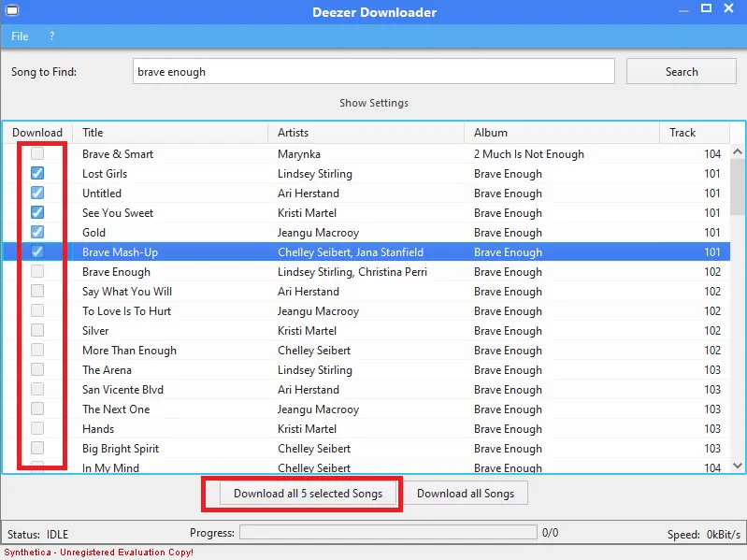Click the song list scrollbar thumb

tap(738, 187)
